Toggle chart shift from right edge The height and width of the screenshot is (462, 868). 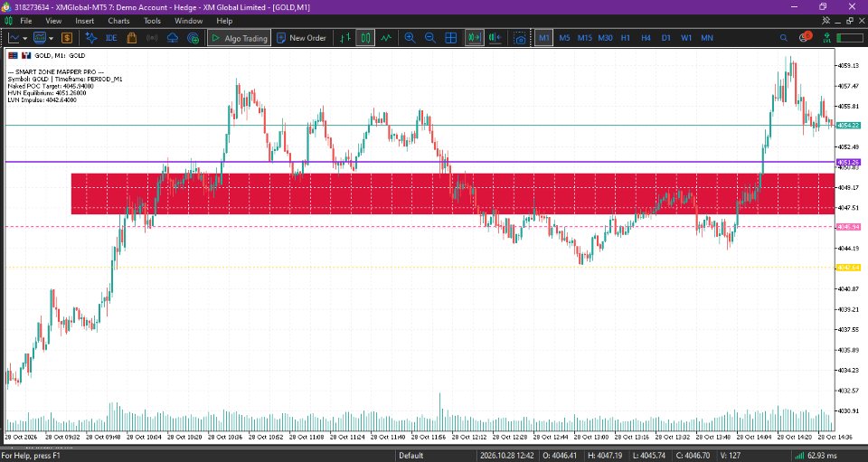pos(495,38)
